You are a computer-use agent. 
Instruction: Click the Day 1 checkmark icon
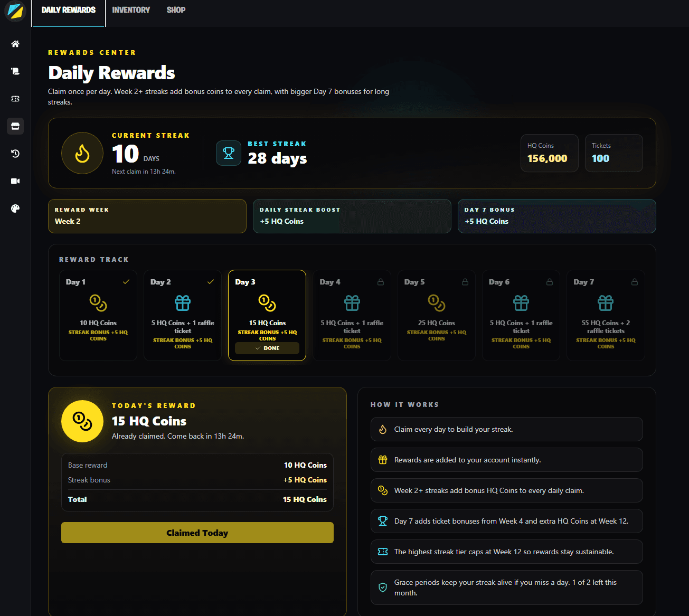click(126, 282)
